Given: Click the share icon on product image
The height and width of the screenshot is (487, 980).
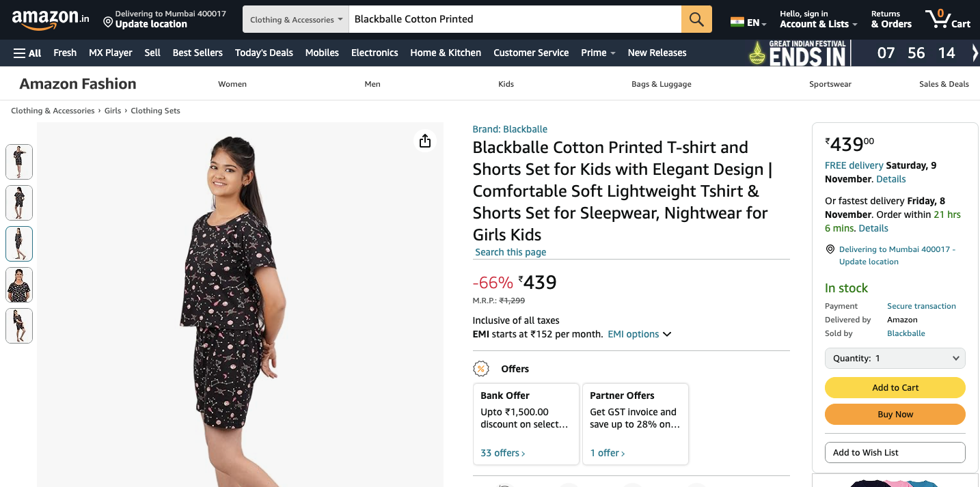Looking at the screenshot, I should [x=425, y=141].
